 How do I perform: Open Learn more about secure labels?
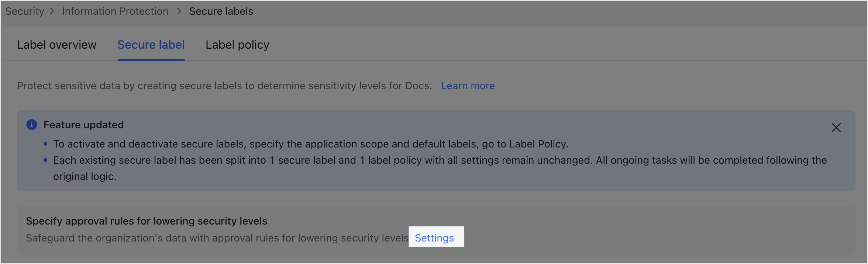coord(468,86)
